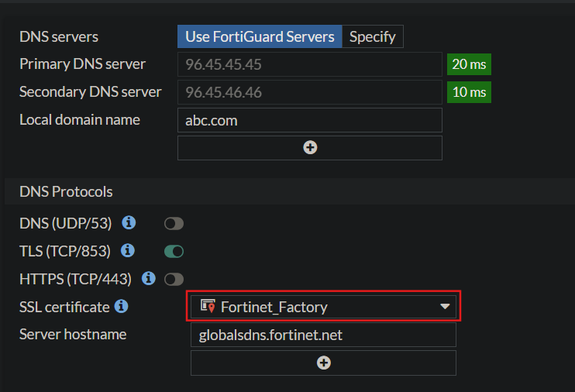
Task: Edit the globalsdns.fortinet.net hostname field
Action: pyautogui.click(x=323, y=335)
